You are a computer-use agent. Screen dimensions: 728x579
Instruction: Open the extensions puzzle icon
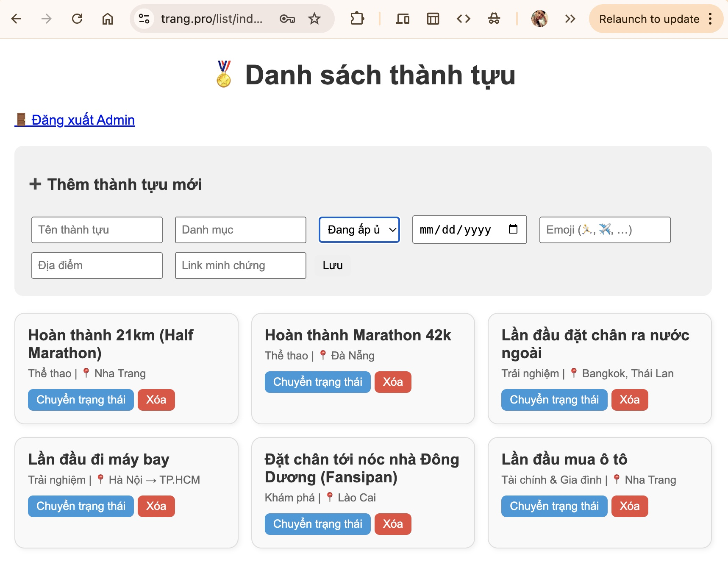(357, 19)
